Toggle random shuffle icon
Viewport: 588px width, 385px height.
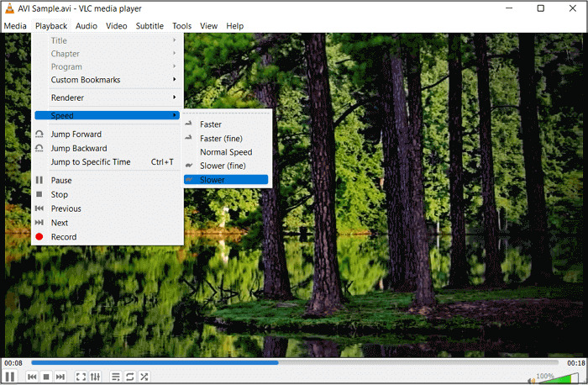click(x=144, y=377)
